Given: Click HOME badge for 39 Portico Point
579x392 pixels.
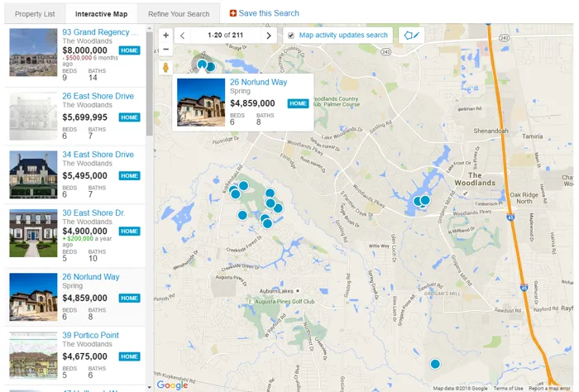Looking at the screenshot, I should (129, 356).
